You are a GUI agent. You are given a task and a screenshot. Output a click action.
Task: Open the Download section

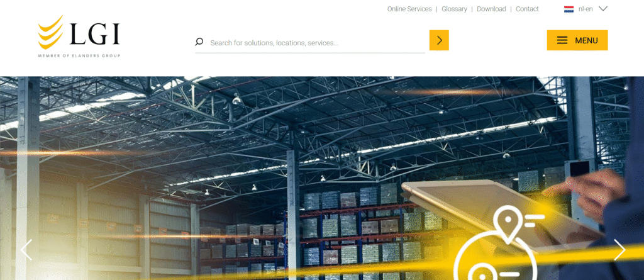[491, 9]
